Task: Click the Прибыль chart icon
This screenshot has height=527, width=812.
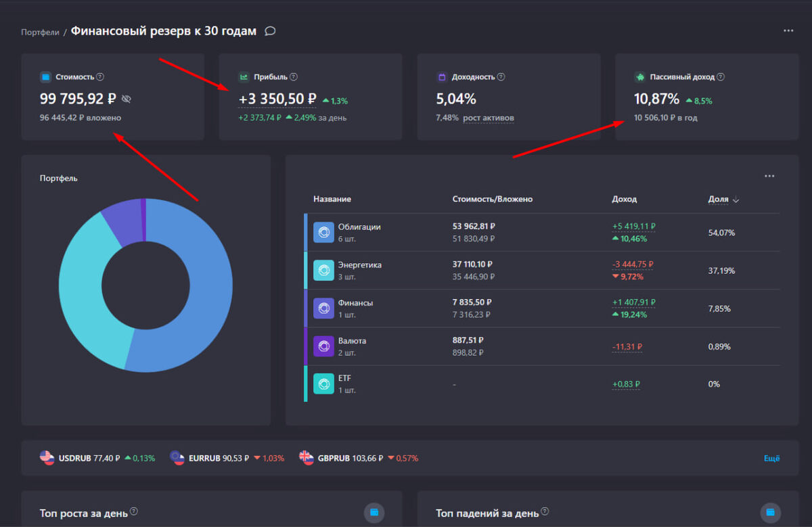Action: point(243,76)
